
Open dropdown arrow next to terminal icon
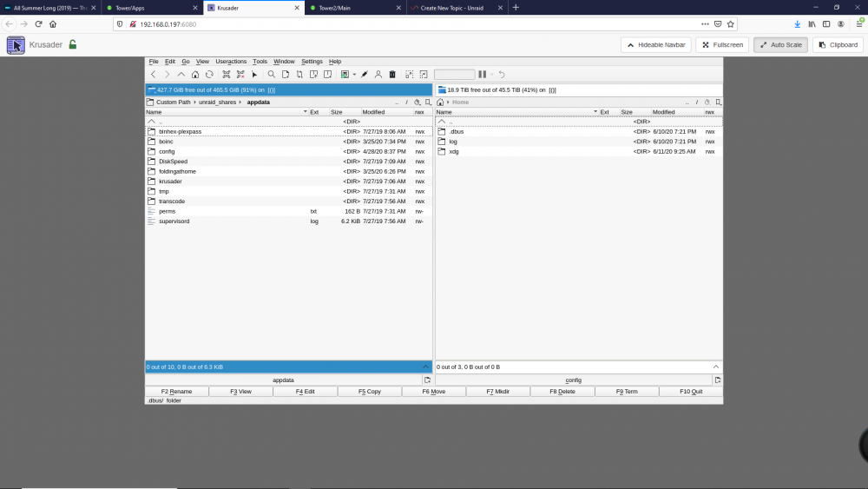tap(354, 74)
